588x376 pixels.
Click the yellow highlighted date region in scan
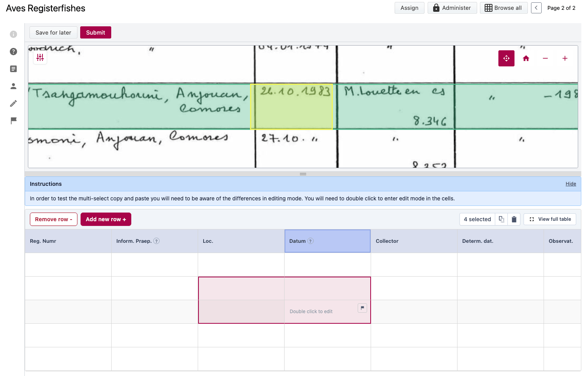point(292,106)
